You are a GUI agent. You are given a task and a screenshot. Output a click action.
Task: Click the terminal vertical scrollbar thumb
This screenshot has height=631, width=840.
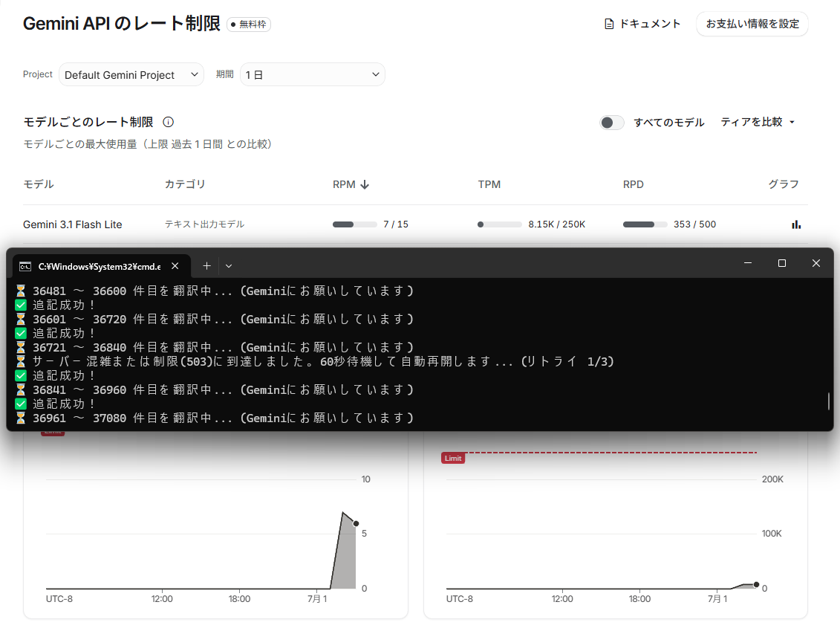828,401
